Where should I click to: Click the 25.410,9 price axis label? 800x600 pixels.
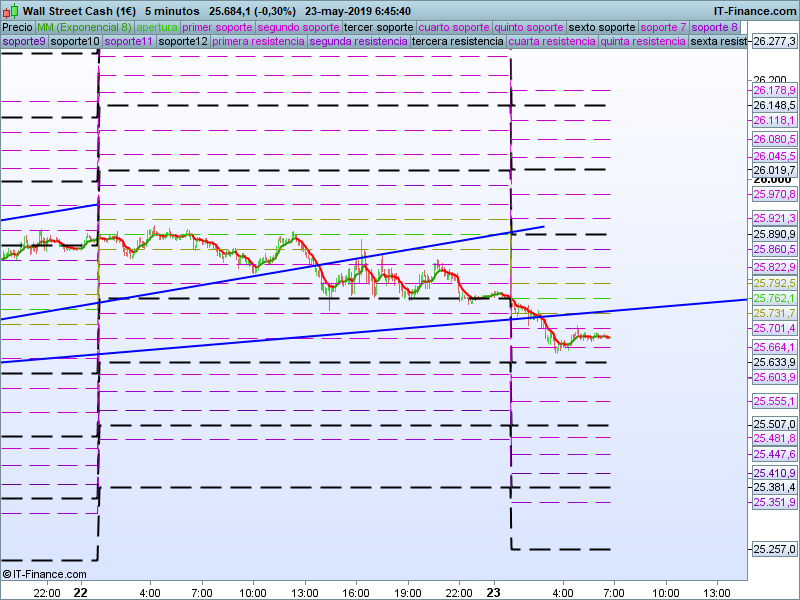(774, 473)
